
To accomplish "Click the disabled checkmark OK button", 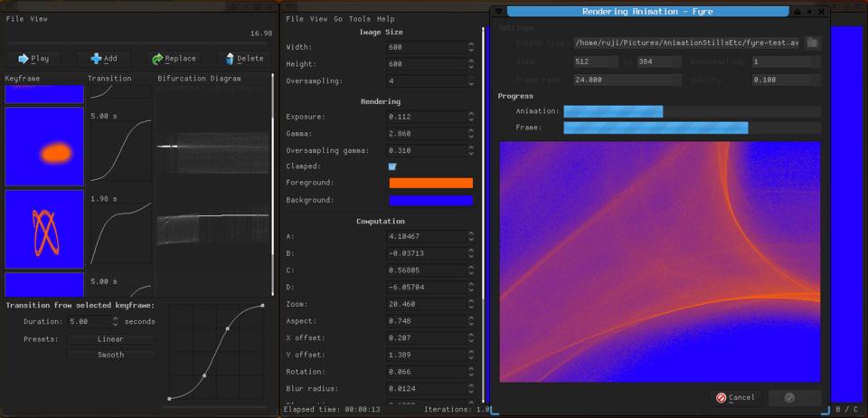I will click(x=789, y=397).
